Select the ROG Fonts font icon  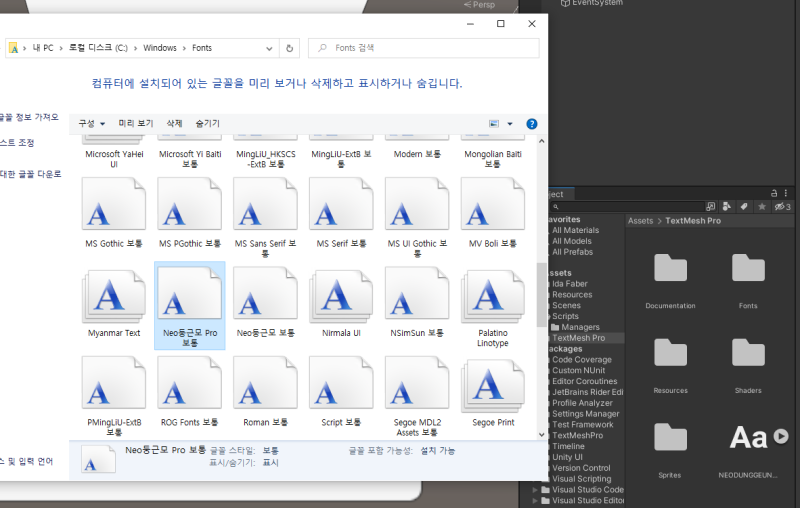tap(190, 383)
